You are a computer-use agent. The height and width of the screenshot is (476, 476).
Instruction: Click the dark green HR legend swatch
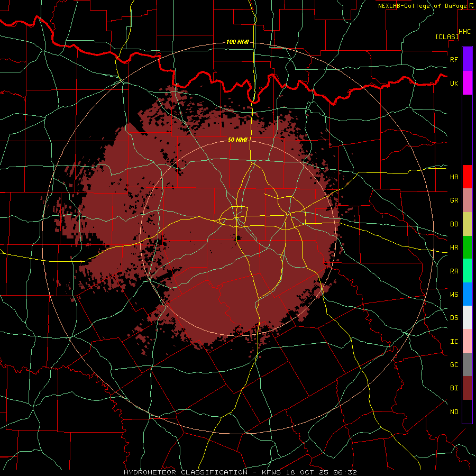coord(467,248)
